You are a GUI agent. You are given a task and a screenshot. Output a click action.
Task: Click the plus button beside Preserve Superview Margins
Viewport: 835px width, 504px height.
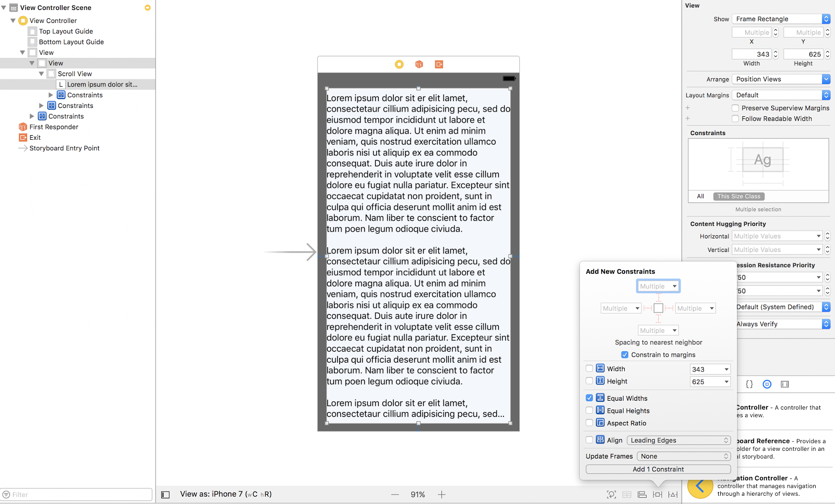[688, 108]
